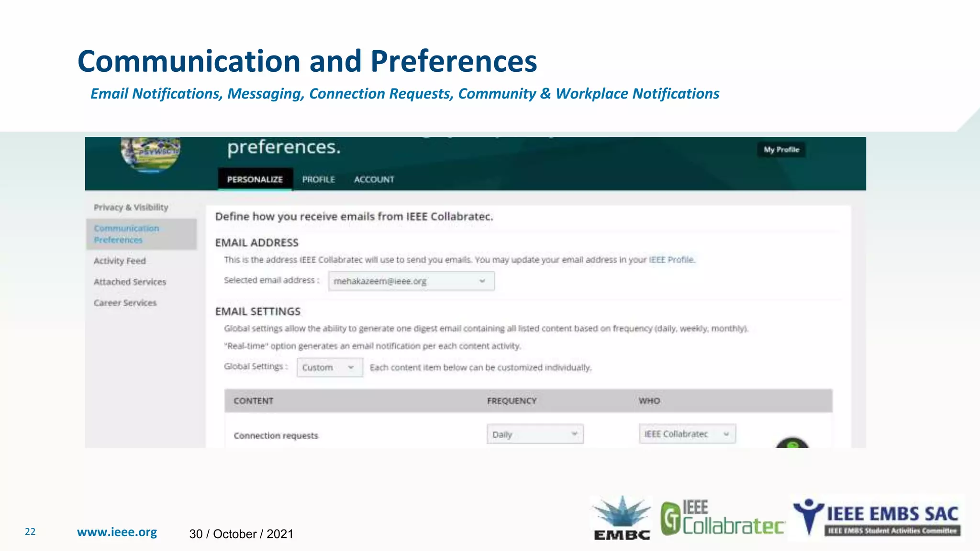
Task: Open Privacy & Visibility settings
Action: click(131, 207)
